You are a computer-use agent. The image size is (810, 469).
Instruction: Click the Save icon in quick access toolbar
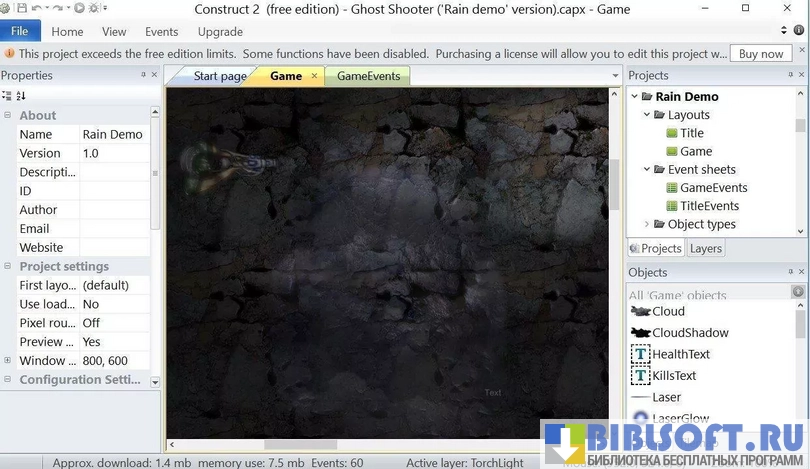[21, 8]
